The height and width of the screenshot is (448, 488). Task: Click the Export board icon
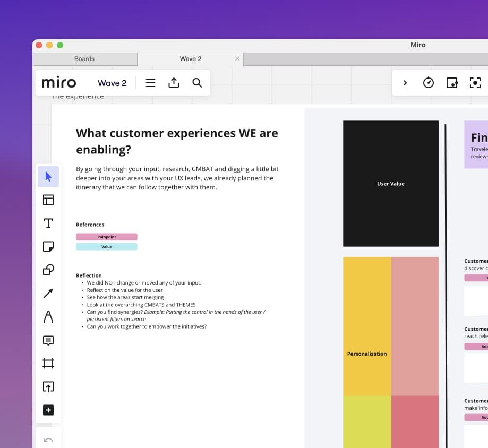tap(174, 83)
